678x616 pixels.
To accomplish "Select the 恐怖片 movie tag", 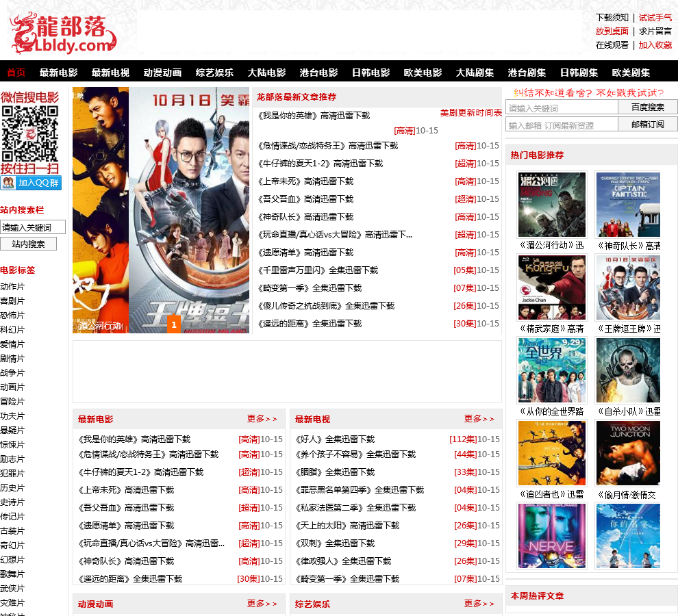I will (x=12, y=315).
